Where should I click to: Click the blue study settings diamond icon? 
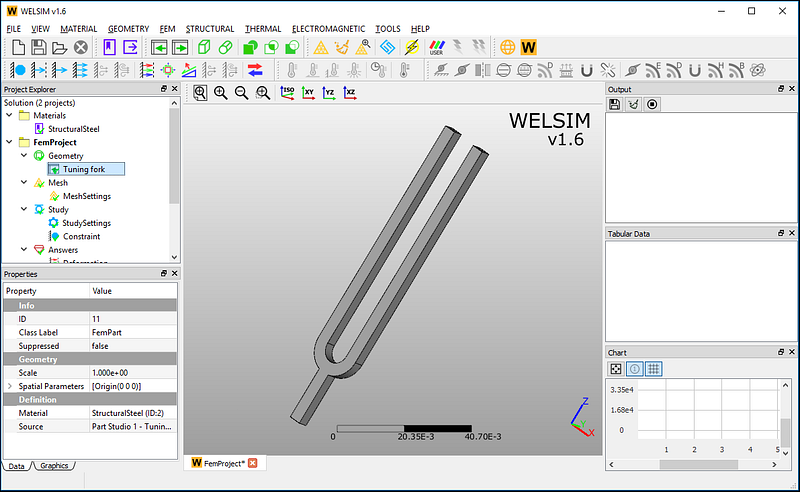click(388, 47)
